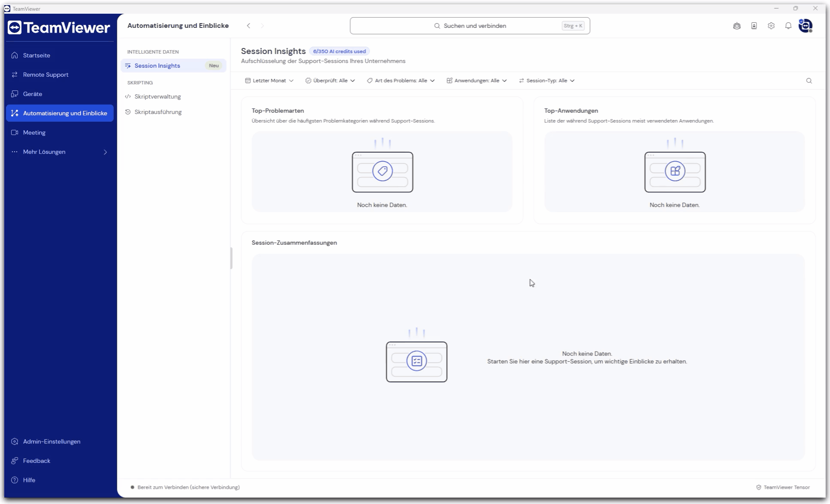Open the contacts book icon in header
The image size is (830, 504).
(x=754, y=26)
